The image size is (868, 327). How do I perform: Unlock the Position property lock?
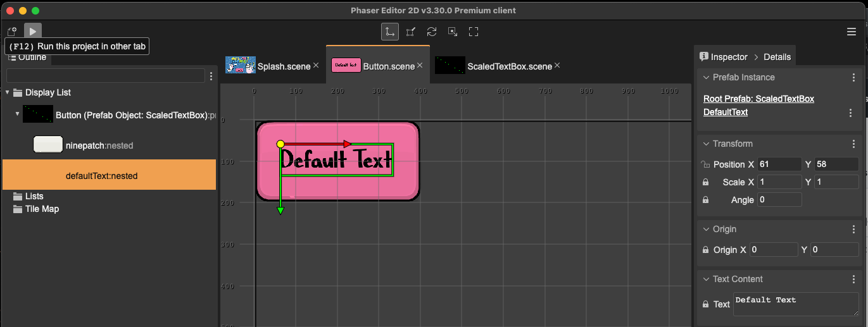pyautogui.click(x=705, y=164)
